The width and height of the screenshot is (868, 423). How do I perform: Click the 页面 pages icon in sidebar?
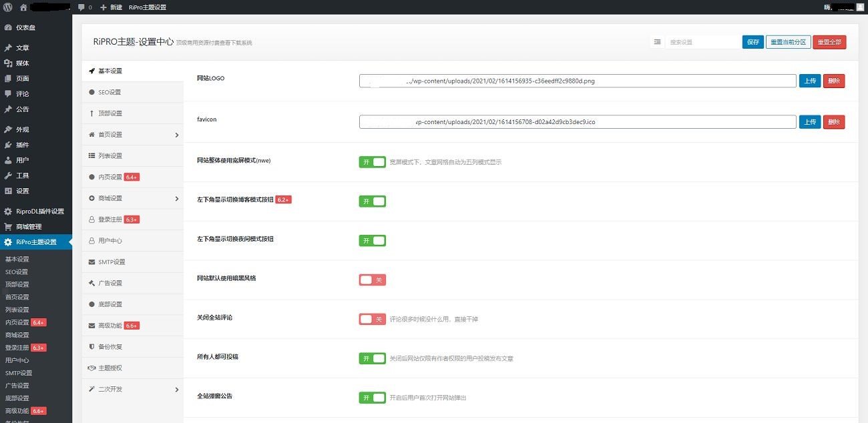(x=8, y=79)
